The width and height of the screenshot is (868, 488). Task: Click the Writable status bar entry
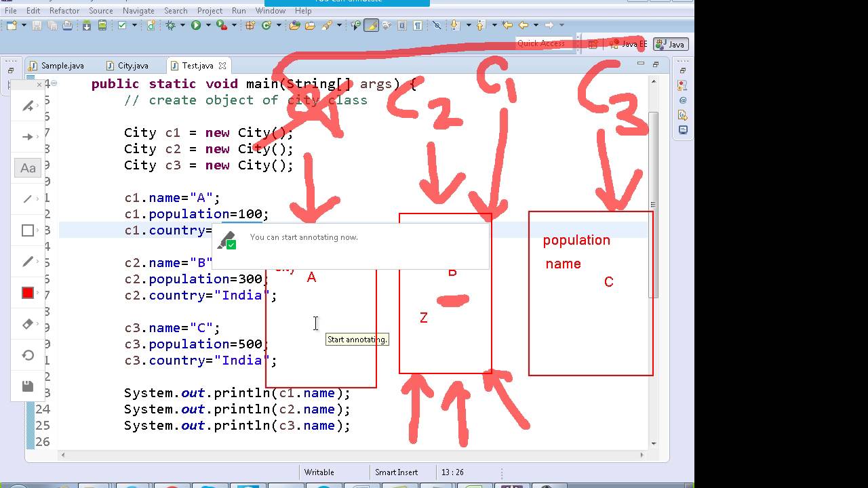[319, 472]
